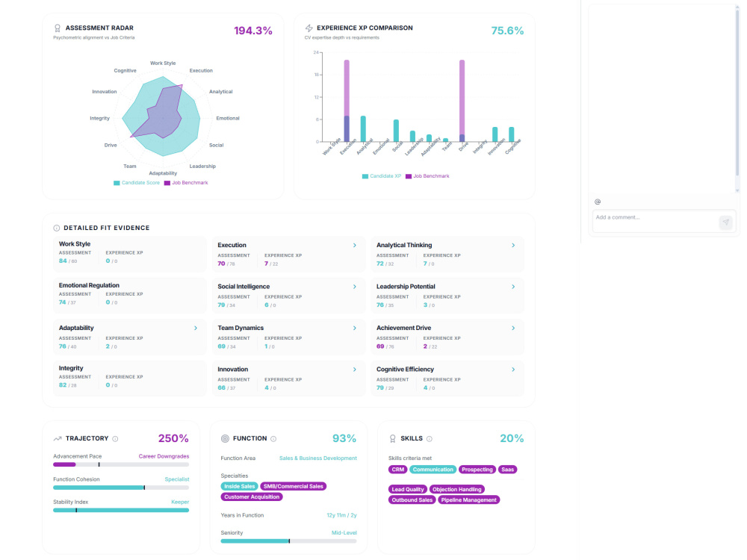747x560 pixels.
Task: Click the send comment paper plane icon
Action: [x=725, y=222]
